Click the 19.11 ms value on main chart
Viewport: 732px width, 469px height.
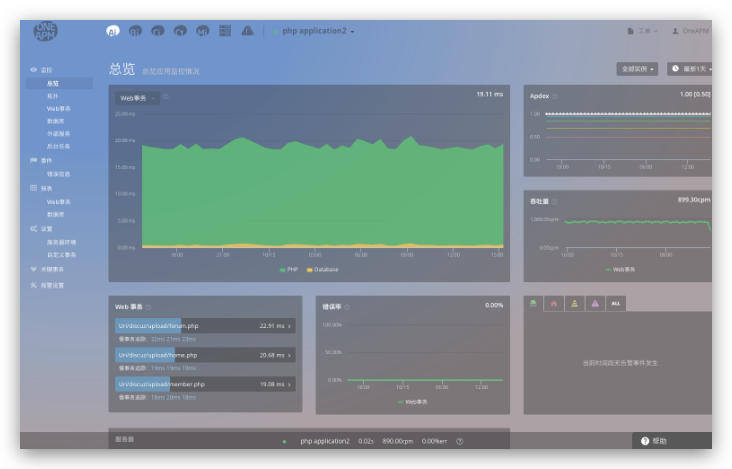point(490,95)
